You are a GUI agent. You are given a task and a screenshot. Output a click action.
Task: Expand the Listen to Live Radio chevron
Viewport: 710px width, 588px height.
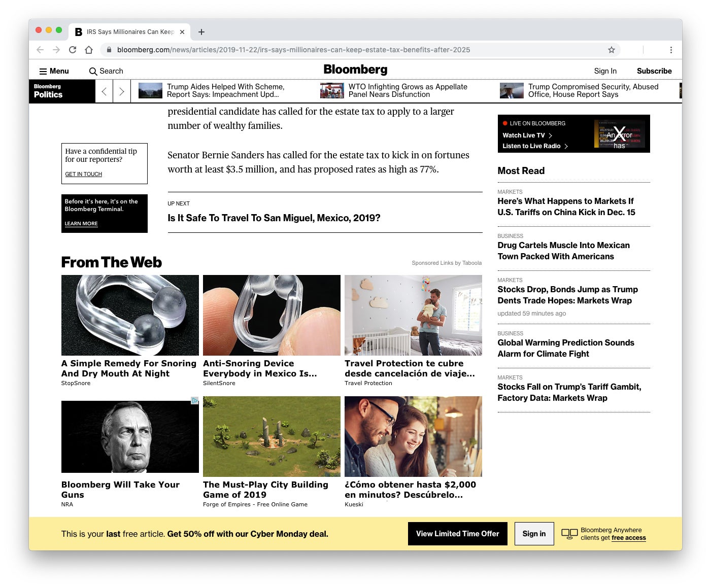pos(566,146)
